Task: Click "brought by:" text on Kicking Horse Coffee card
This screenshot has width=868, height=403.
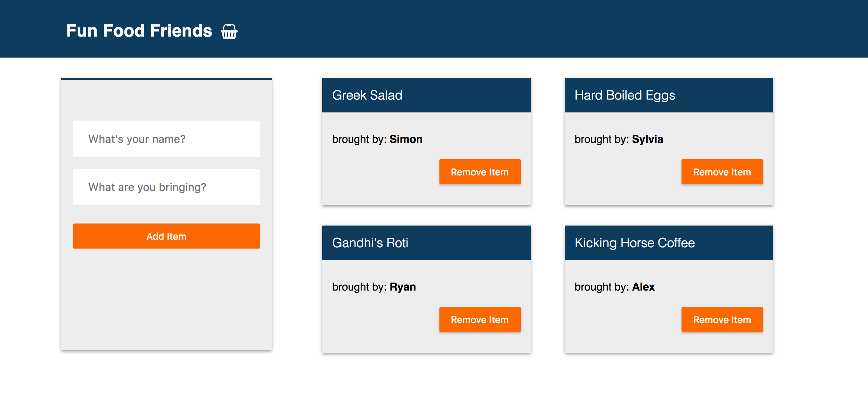Action: pyautogui.click(x=602, y=287)
